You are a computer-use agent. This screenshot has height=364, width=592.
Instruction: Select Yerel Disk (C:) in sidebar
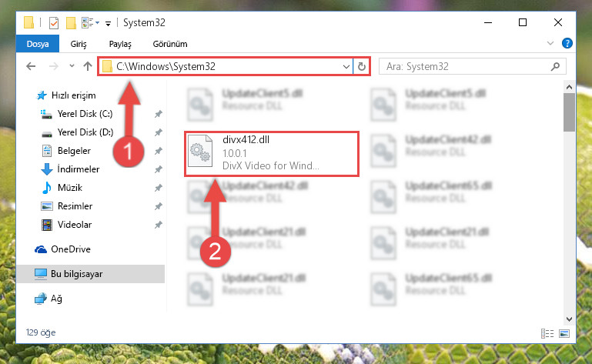tap(85, 114)
